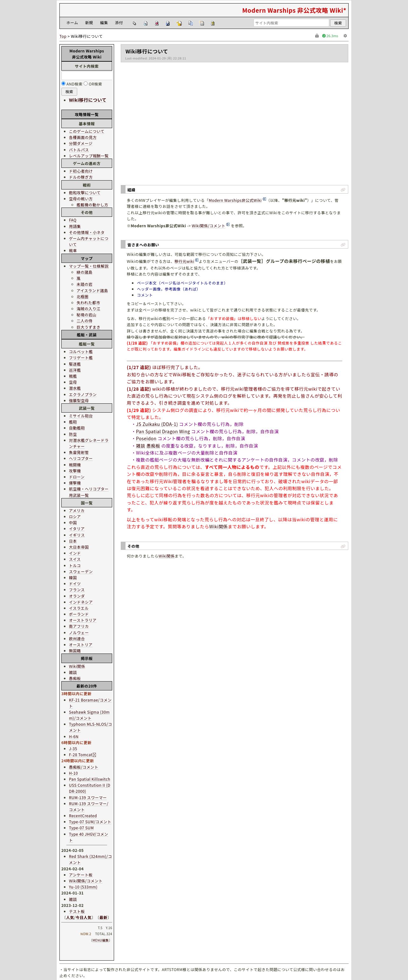Click the copy page icon in toolbar

coord(134,23)
